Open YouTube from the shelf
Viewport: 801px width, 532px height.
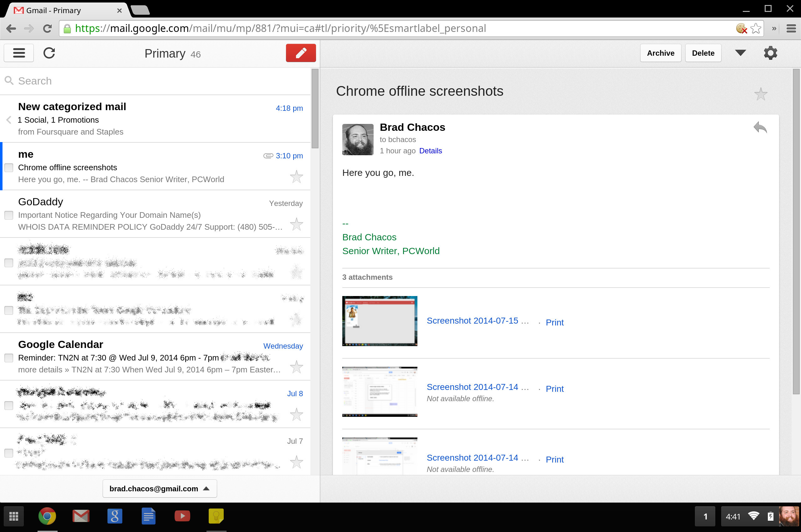(x=182, y=516)
